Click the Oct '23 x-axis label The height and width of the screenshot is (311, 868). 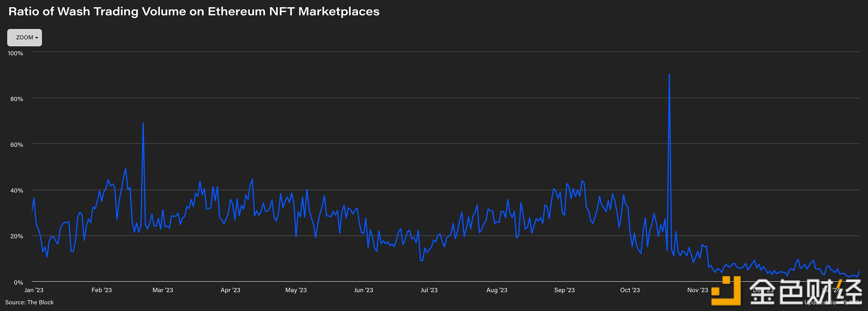tap(630, 290)
